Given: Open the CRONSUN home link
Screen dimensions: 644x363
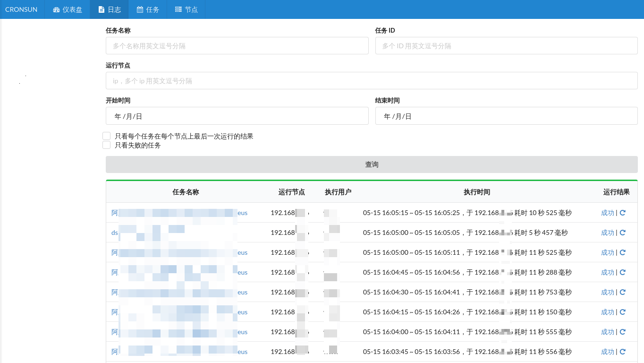Looking at the screenshot, I should [21, 9].
